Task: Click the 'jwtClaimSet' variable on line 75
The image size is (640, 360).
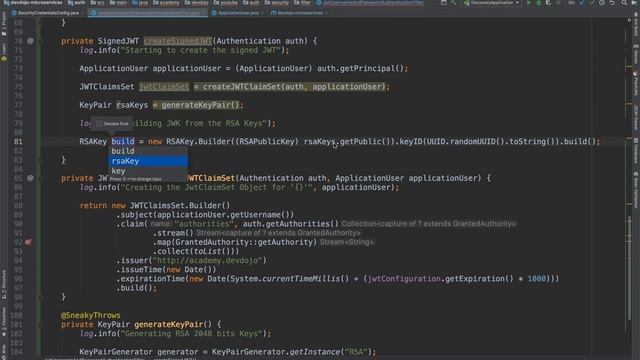Action: click(164, 87)
